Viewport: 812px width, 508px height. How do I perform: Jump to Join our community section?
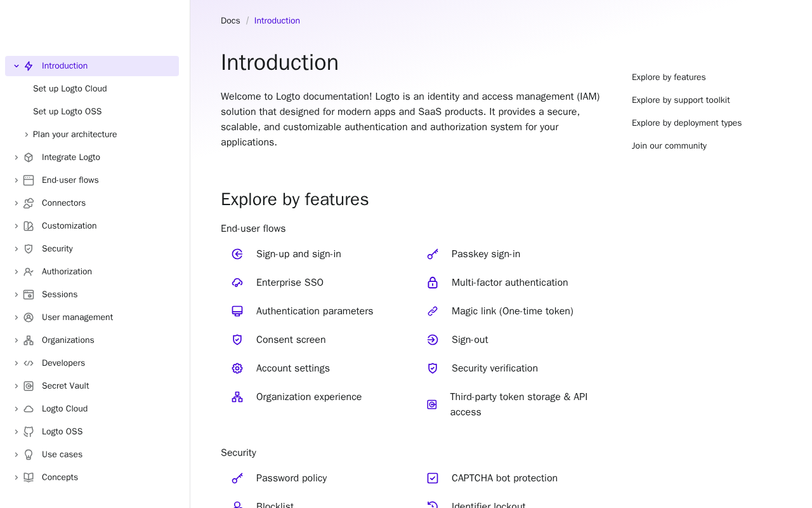point(669,146)
